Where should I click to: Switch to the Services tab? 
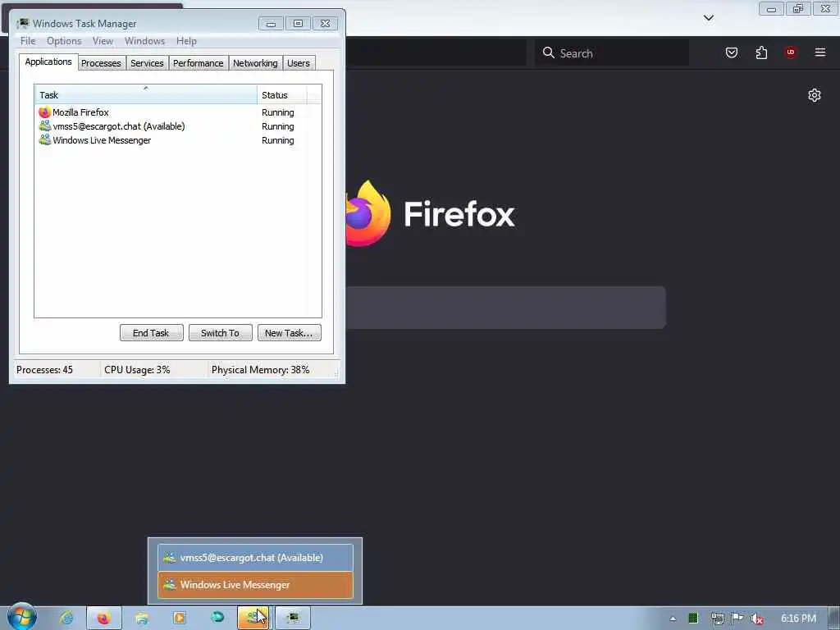pos(148,63)
